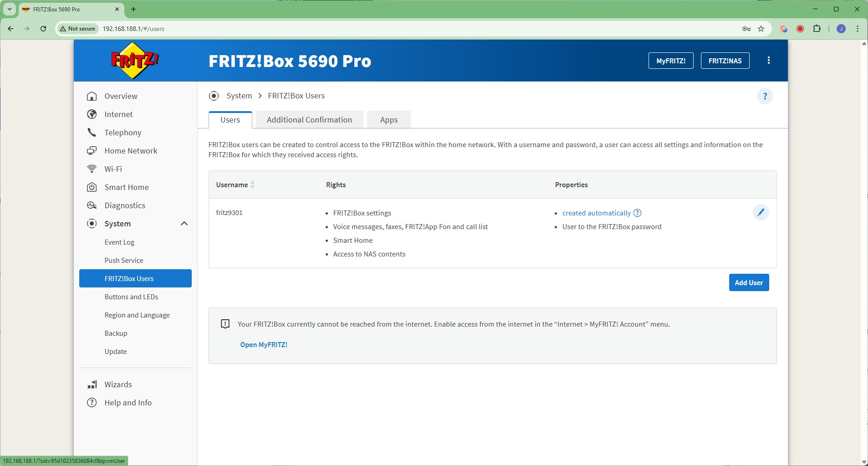The image size is (868, 466).
Task: Sort the table by Username
Action: click(253, 185)
